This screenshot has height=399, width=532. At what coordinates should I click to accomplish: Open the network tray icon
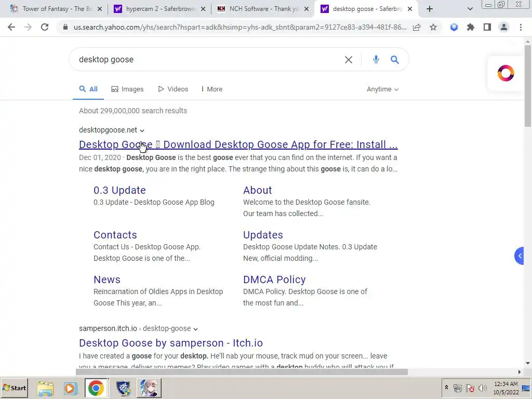458,388
